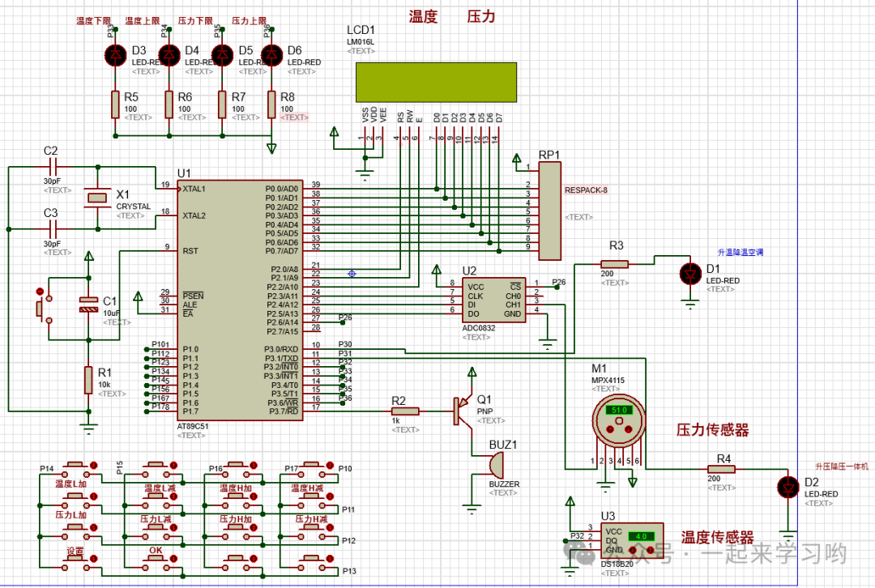The width and height of the screenshot is (875, 588).
Task: Click the LM016L part name text
Action: tap(361, 42)
